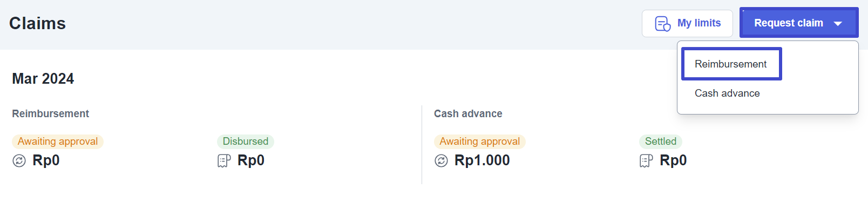Click the My limits card icon
868x202 pixels.
tap(662, 24)
